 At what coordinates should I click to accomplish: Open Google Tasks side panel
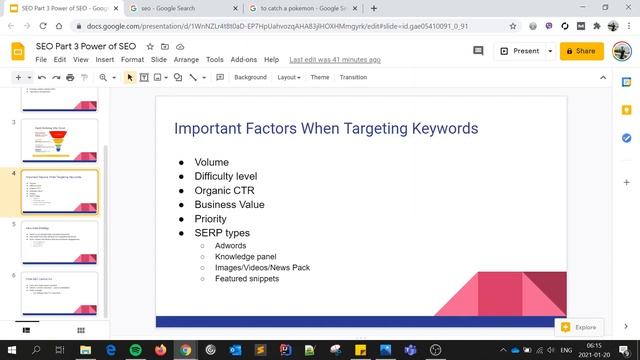[x=627, y=138]
